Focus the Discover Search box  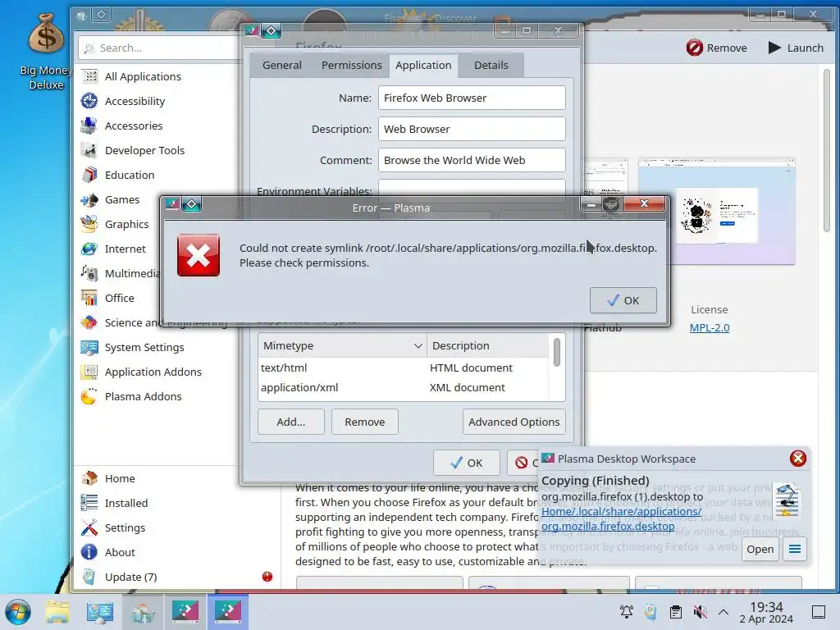pyautogui.click(x=161, y=48)
